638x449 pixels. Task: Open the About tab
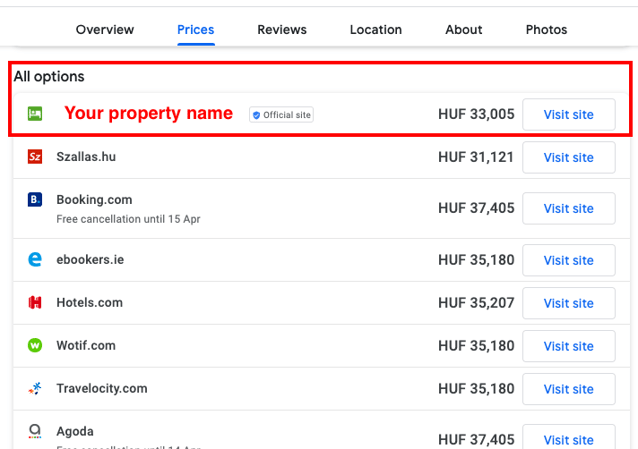point(464,30)
